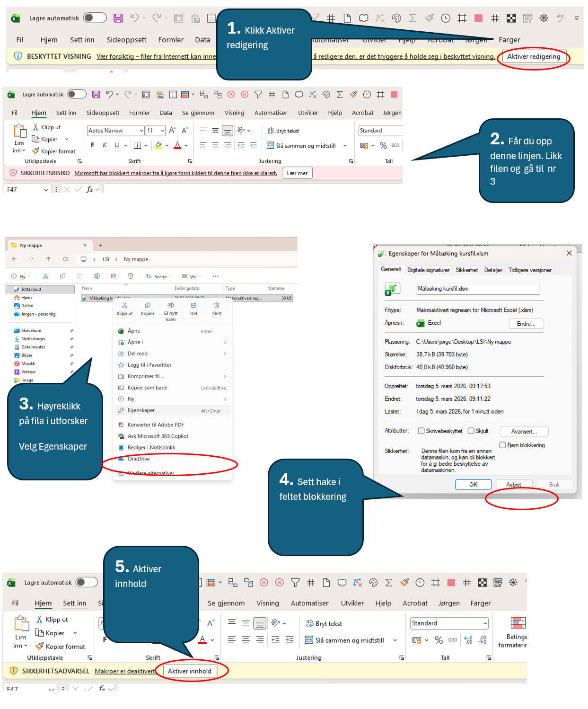Image resolution: width=588 pixels, height=709 pixels.
Task: Tick the Fjern blokkering checkbox
Action: coord(503,445)
